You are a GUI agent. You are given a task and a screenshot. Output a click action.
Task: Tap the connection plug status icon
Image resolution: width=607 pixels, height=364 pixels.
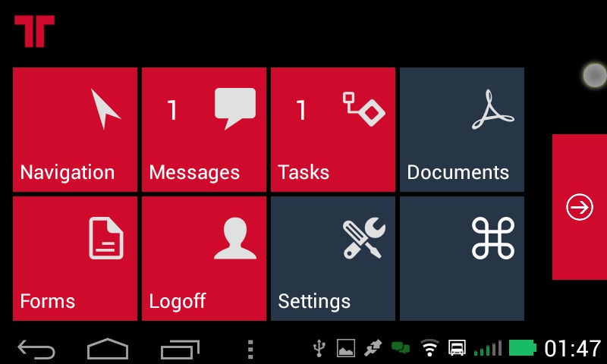click(373, 348)
